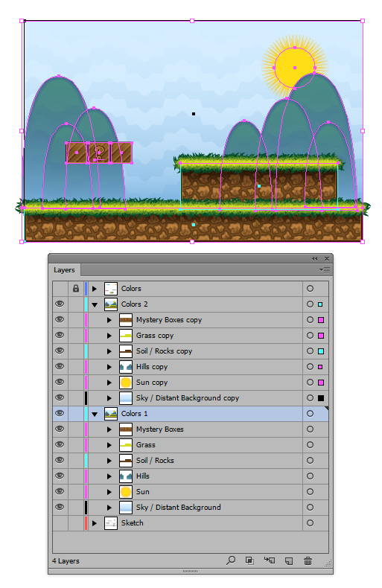Collapse the Colors 1 layer

[x=95, y=414]
